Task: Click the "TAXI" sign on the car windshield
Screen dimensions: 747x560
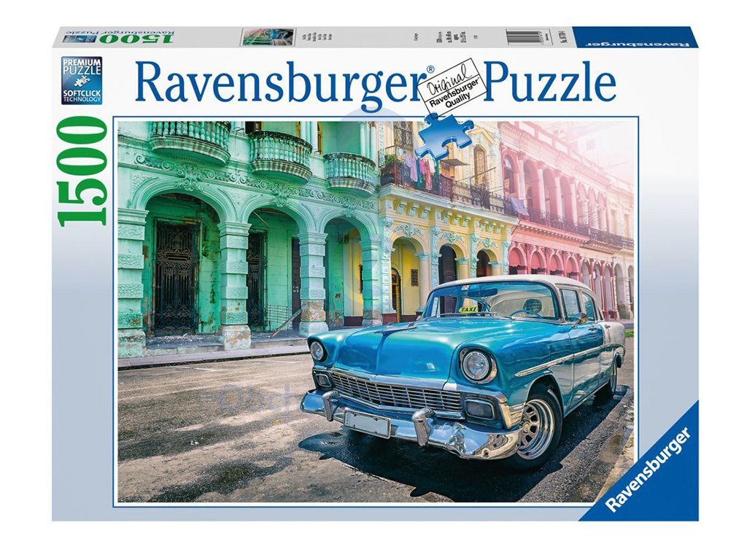Action: (468, 309)
